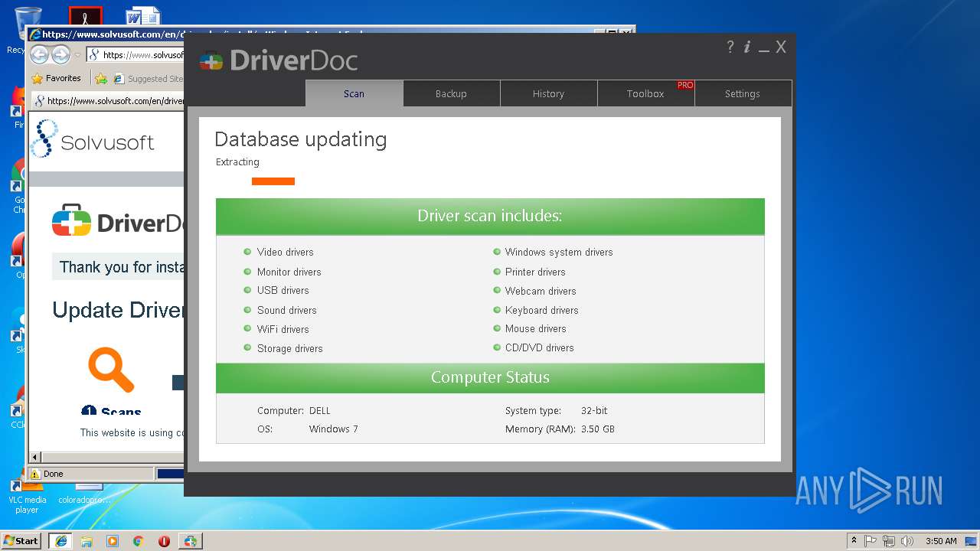This screenshot has width=980, height=551.
Task: Click the computer name 'DELL' value
Action: tap(320, 411)
